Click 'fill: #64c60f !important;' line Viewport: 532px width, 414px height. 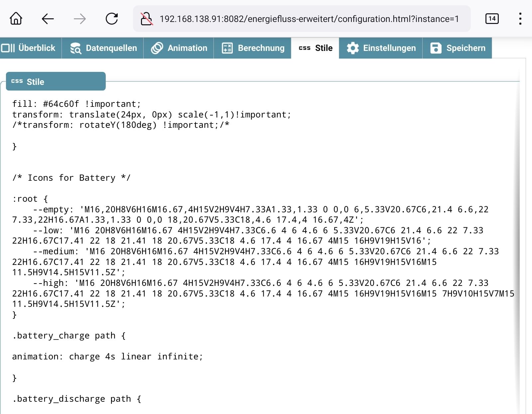coord(76,104)
